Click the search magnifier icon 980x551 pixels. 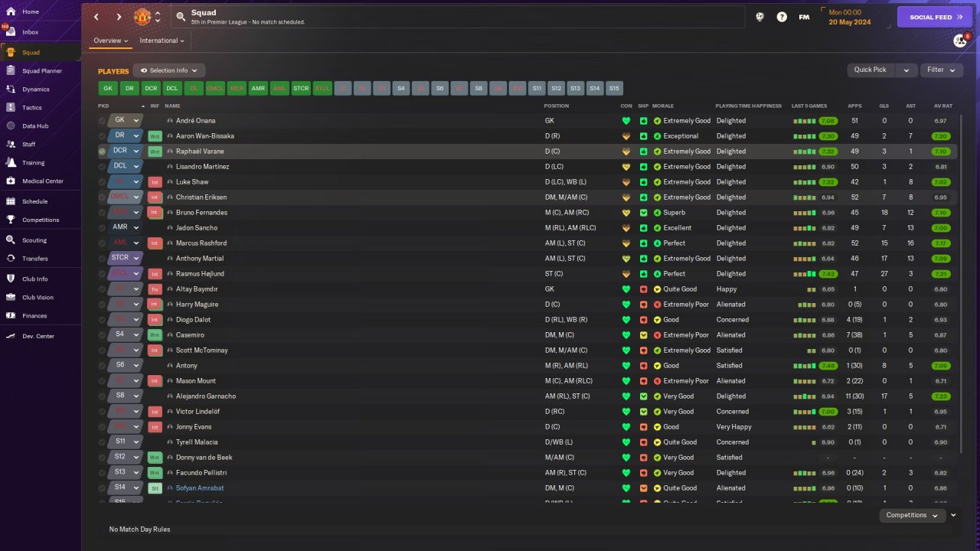coord(181,17)
